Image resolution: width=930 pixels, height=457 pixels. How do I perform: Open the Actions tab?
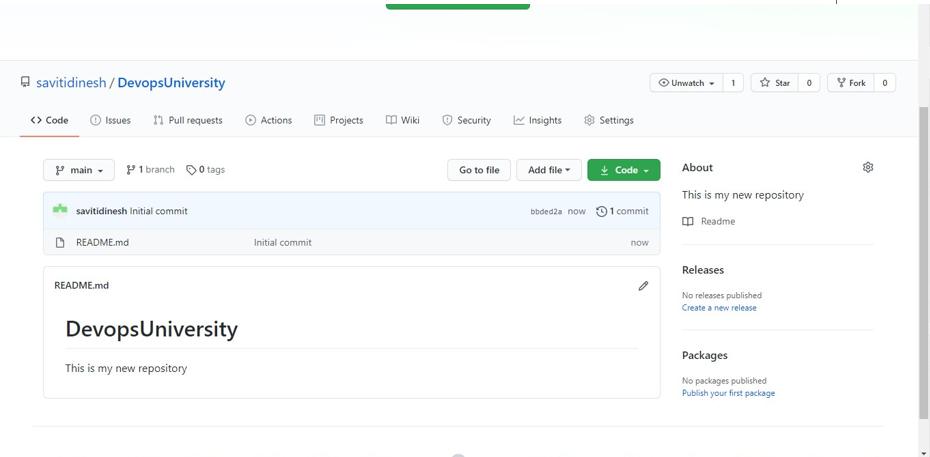[x=268, y=120]
